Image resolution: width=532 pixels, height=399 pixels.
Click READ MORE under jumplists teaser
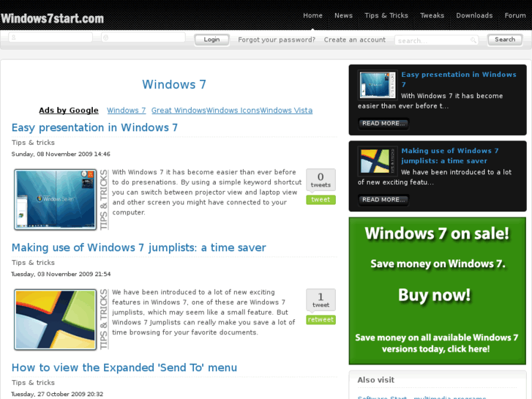(383, 200)
